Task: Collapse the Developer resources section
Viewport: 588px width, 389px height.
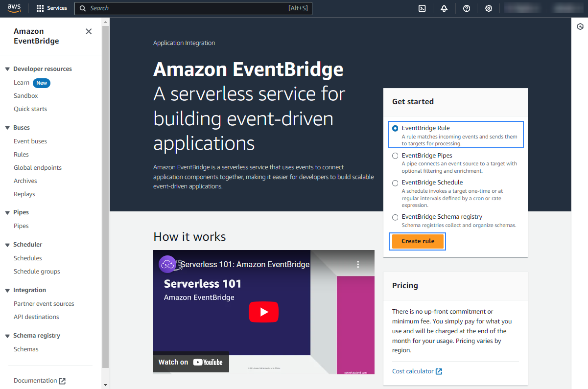Action: tap(7, 69)
